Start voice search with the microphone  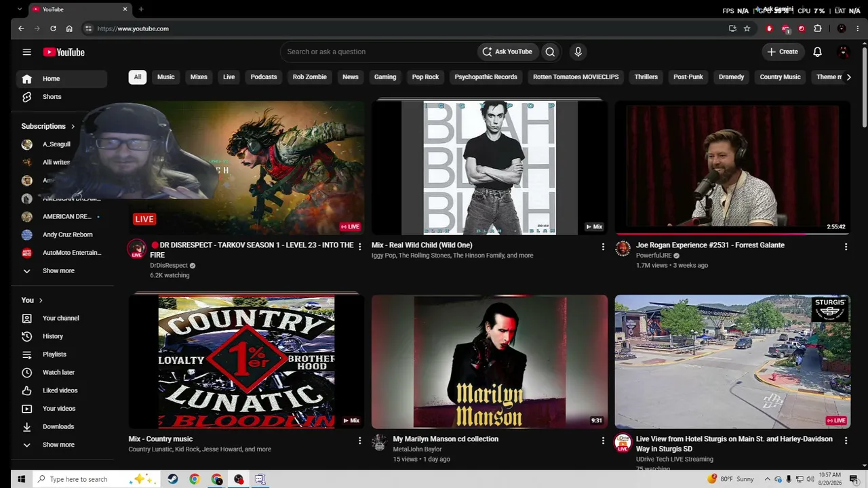pyautogui.click(x=578, y=52)
